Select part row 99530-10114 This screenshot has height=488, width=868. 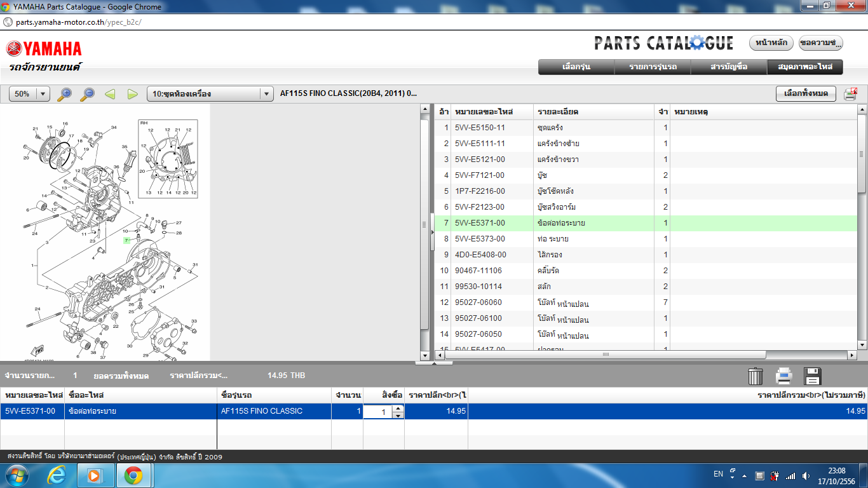click(x=646, y=287)
